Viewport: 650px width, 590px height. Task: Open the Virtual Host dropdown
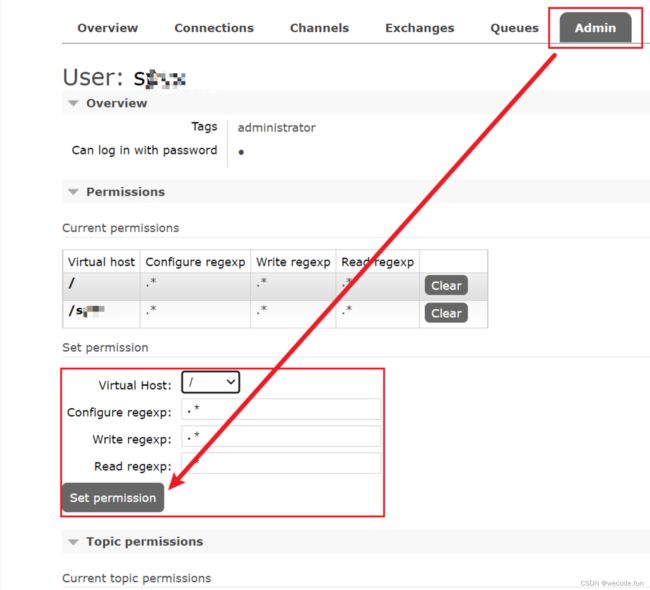tap(211, 382)
